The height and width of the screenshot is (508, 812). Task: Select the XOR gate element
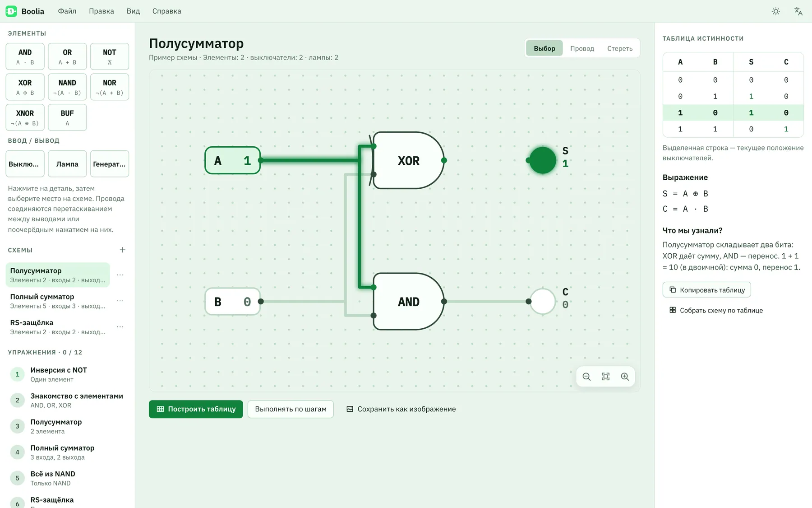pyautogui.click(x=25, y=87)
